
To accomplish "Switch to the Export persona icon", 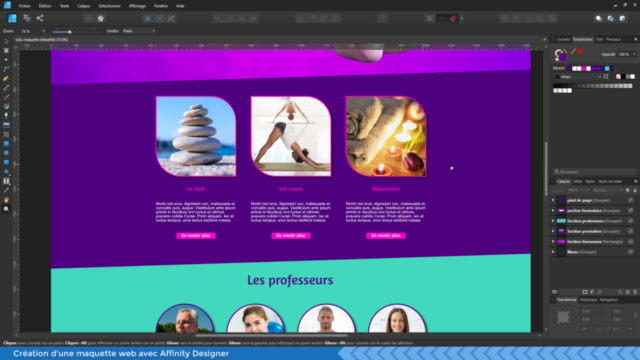I will [40, 18].
